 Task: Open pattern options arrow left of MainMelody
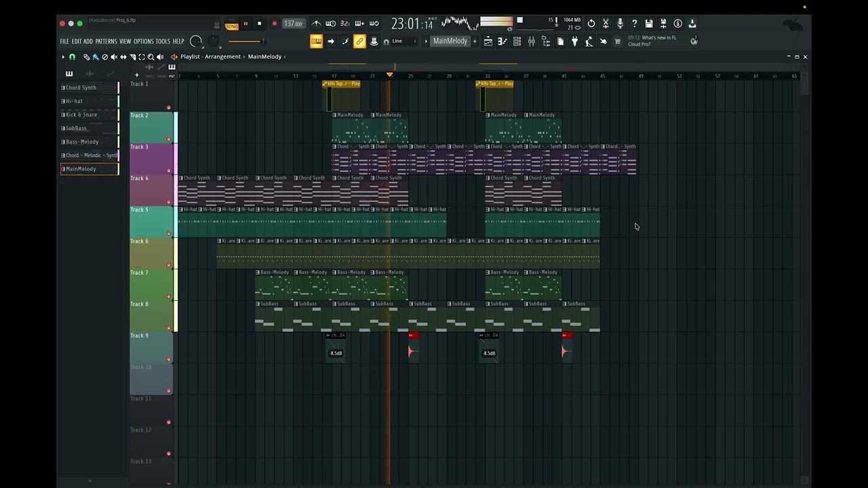point(426,41)
